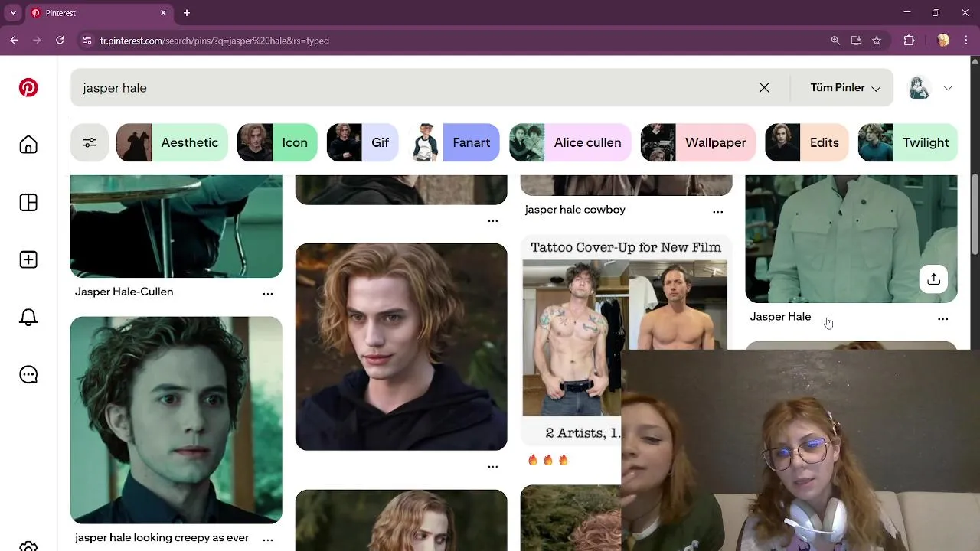Select the Icon filter chip

click(277, 142)
